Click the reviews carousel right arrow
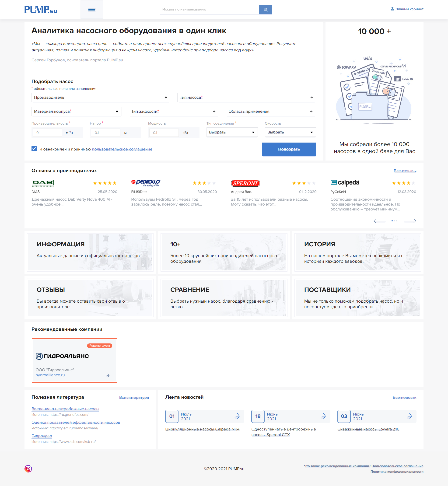This screenshot has width=448, height=486. (x=410, y=220)
